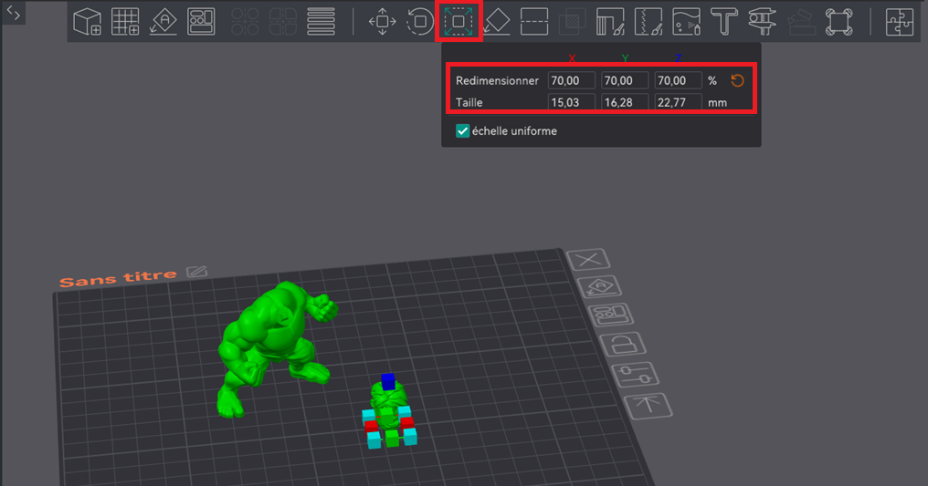Click the greyed Split to parts icon
This screenshot has height=486, width=928.
[x=283, y=21]
